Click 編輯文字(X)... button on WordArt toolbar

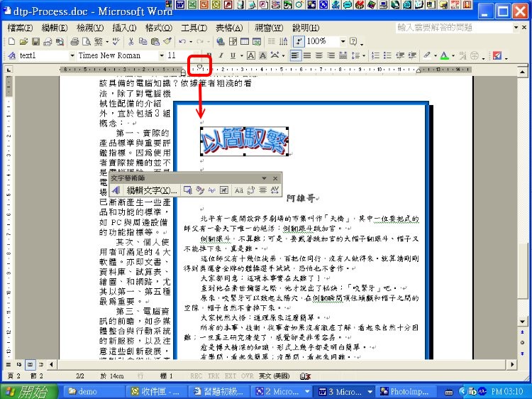pyautogui.click(x=152, y=190)
